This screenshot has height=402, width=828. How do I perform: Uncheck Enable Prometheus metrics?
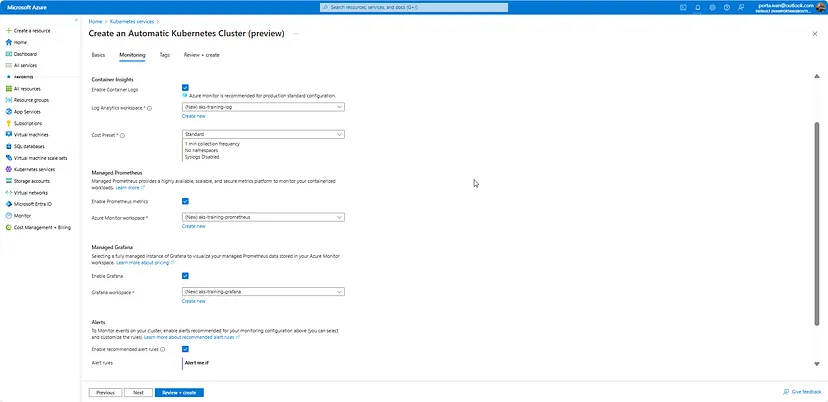click(185, 201)
